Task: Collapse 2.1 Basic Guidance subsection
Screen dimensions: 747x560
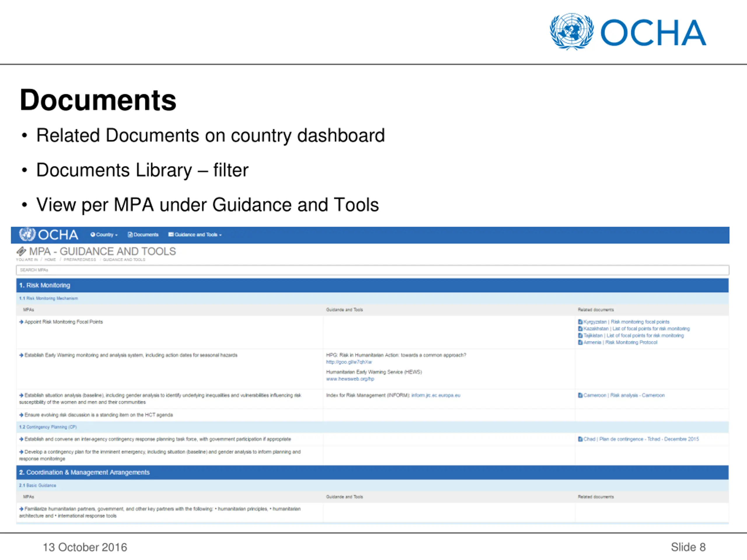Action: tap(373, 485)
